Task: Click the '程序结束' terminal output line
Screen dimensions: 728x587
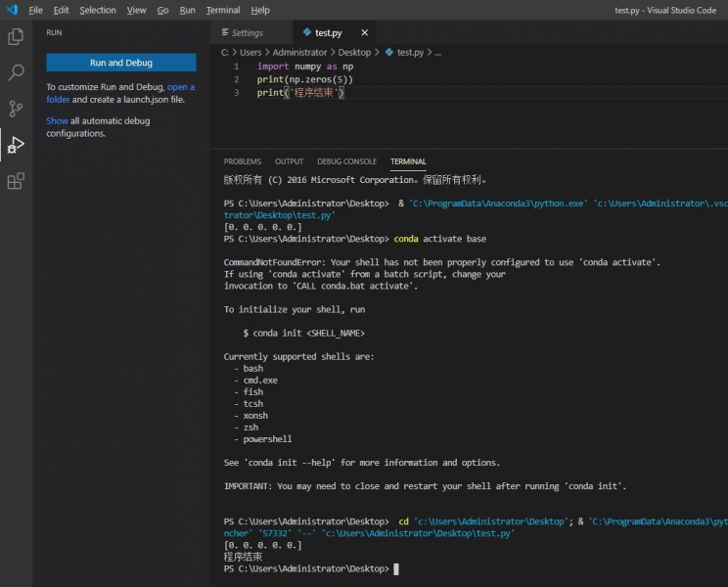Action: point(243,557)
